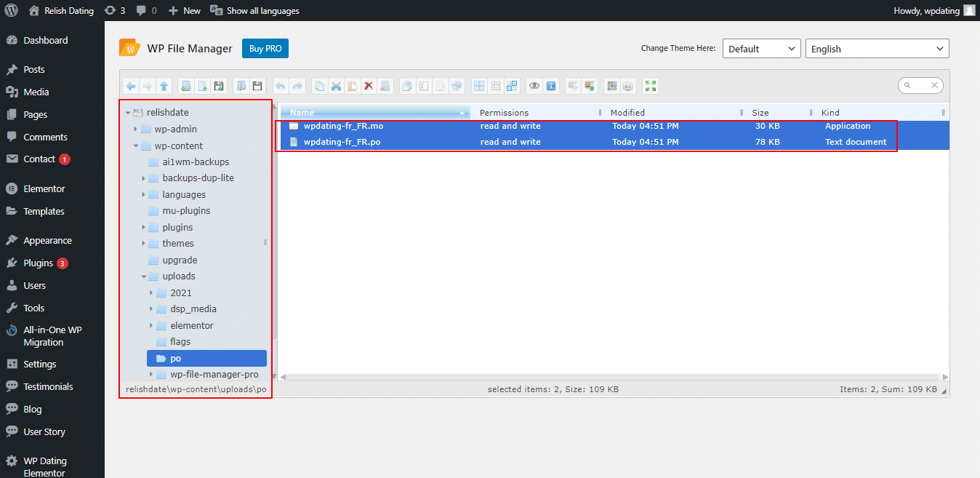Image resolution: width=980 pixels, height=478 pixels.
Task: Open the comments indicator in admin bar
Action: (145, 11)
